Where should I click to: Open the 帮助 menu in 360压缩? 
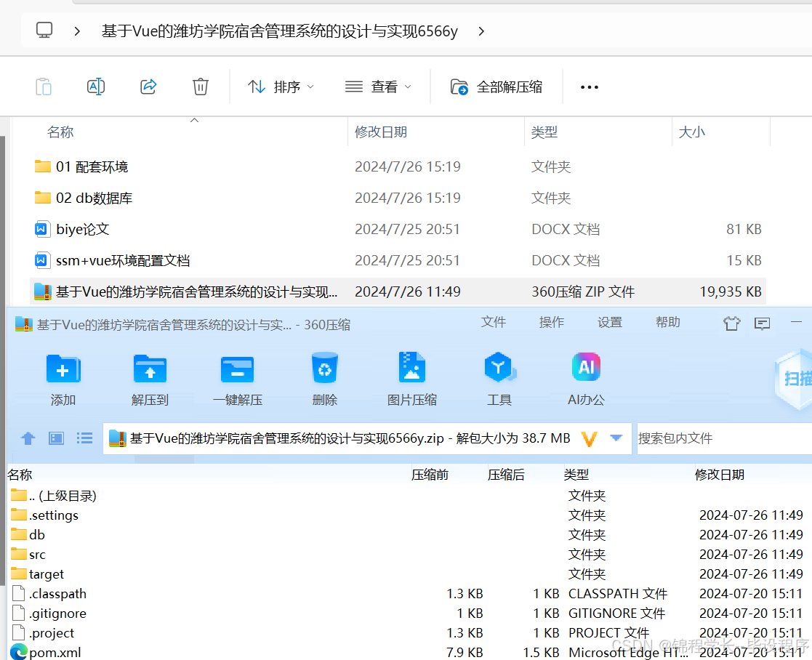point(667,322)
